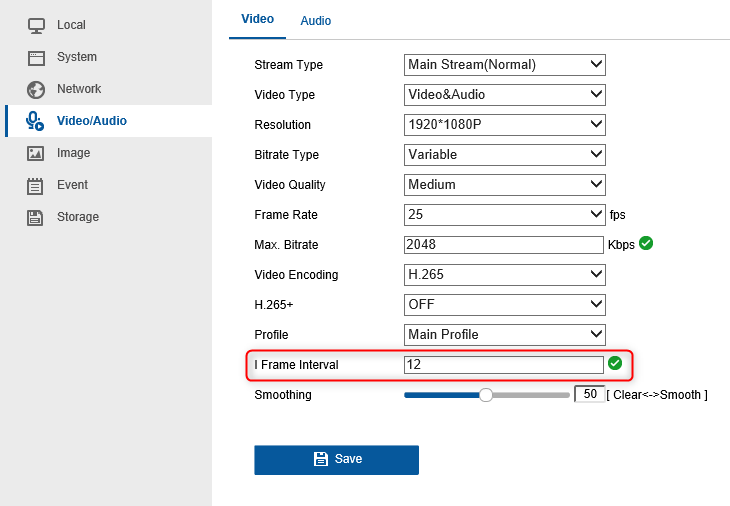Click the System icon in sidebar
Screen dimensions: 730x506
(36, 57)
